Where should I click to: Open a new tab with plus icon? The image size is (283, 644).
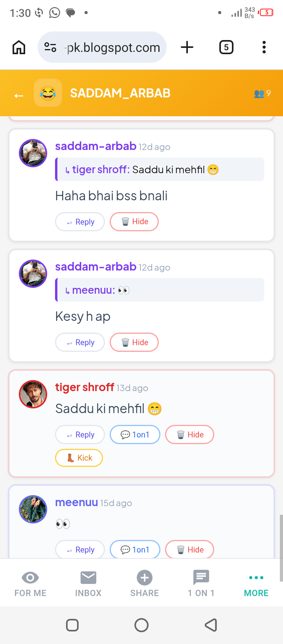187,48
